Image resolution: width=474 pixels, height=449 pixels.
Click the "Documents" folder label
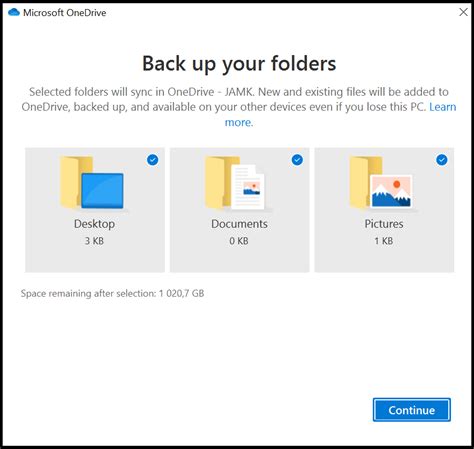pyautogui.click(x=239, y=224)
